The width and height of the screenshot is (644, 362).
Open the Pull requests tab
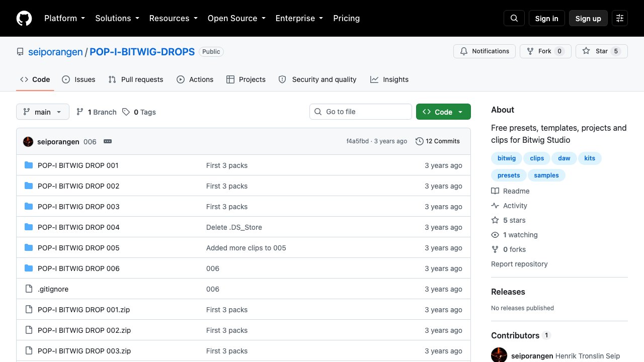[x=136, y=79]
